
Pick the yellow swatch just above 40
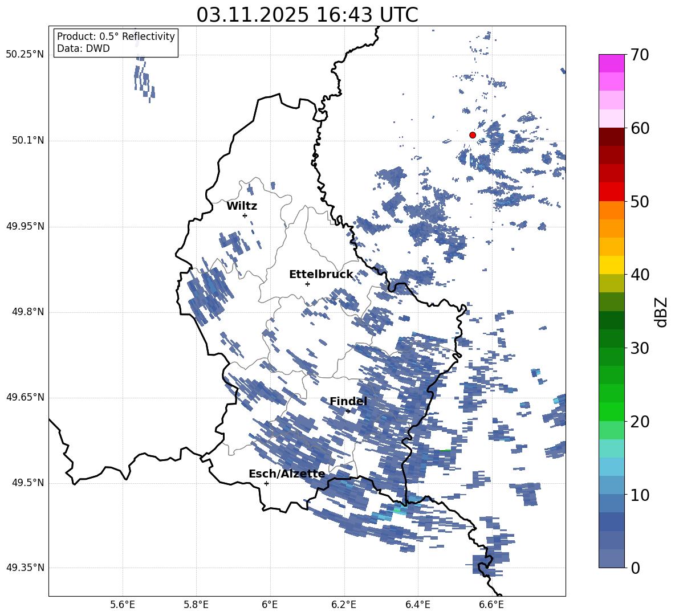click(611, 265)
